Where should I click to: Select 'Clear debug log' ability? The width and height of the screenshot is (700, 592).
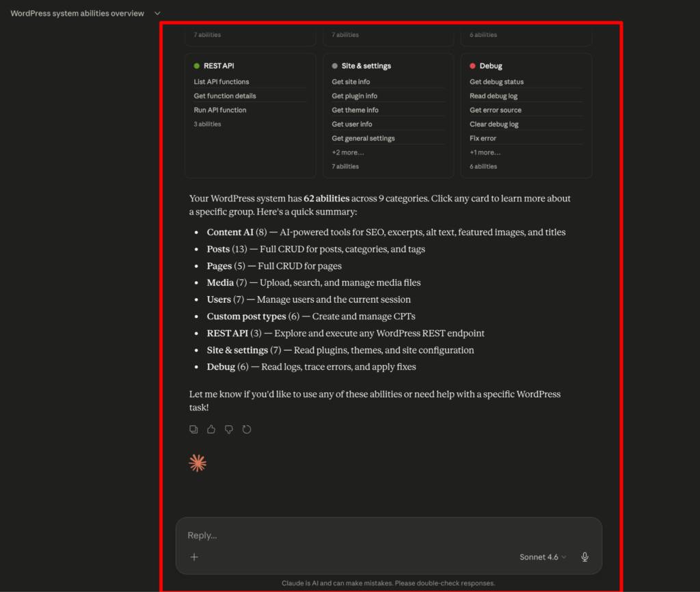[x=494, y=124]
